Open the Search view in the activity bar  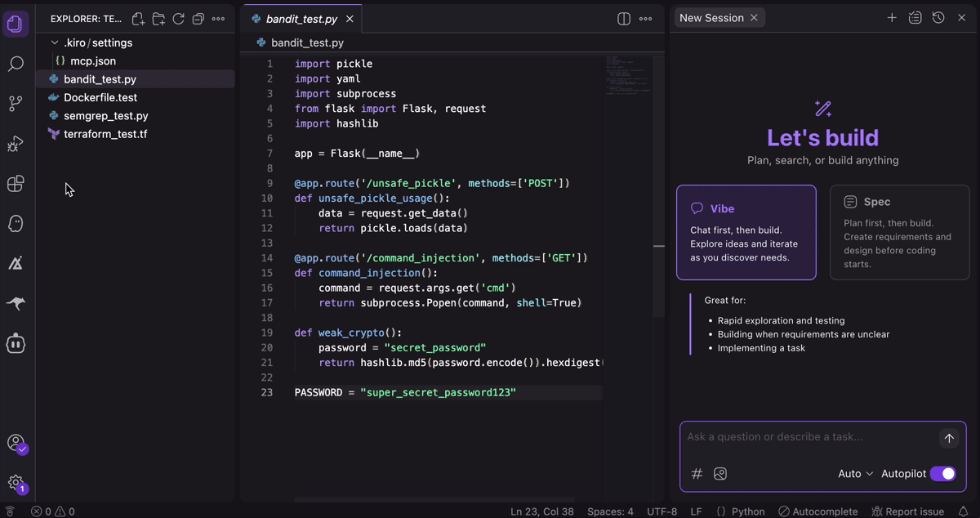pos(16,64)
